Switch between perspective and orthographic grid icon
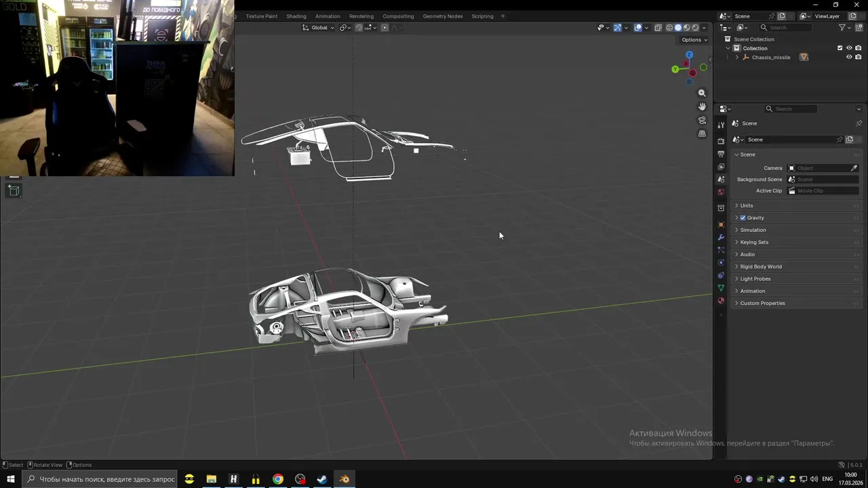 click(702, 134)
